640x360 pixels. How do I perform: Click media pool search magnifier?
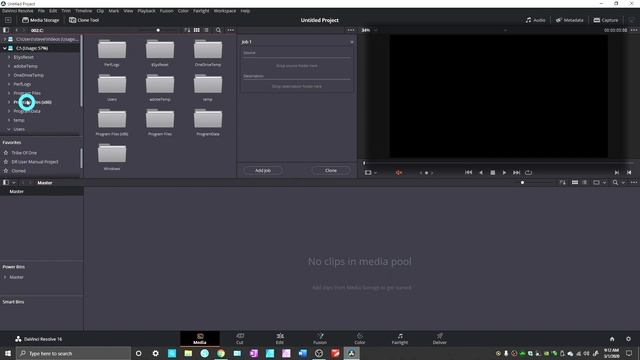615,182
